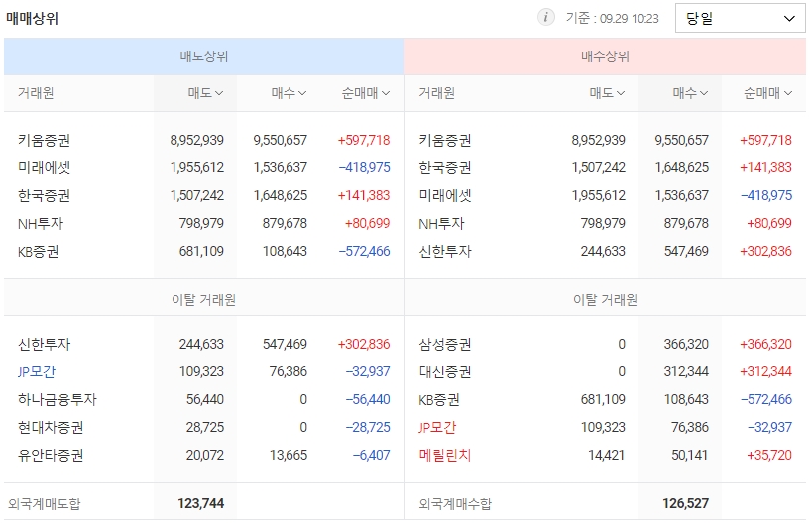The image size is (812, 523).
Task: Sort 매수상위 table by 순매매 column
Action: pos(767,93)
